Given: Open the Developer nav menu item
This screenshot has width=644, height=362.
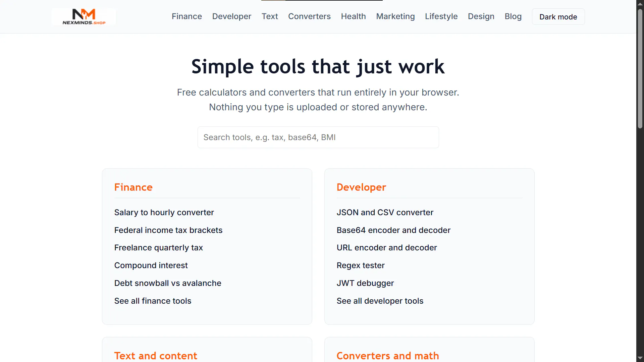Looking at the screenshot, I should coord(232,16).
